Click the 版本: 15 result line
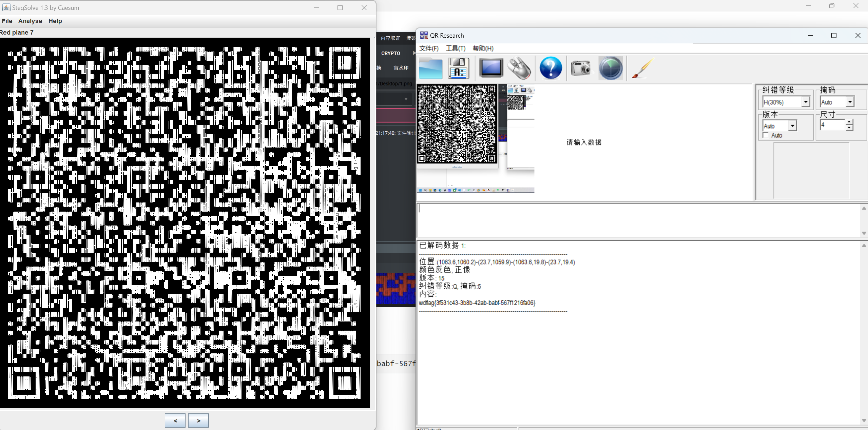Image resolution: width=868 pixels, height=430 pixels. (432, 278)
